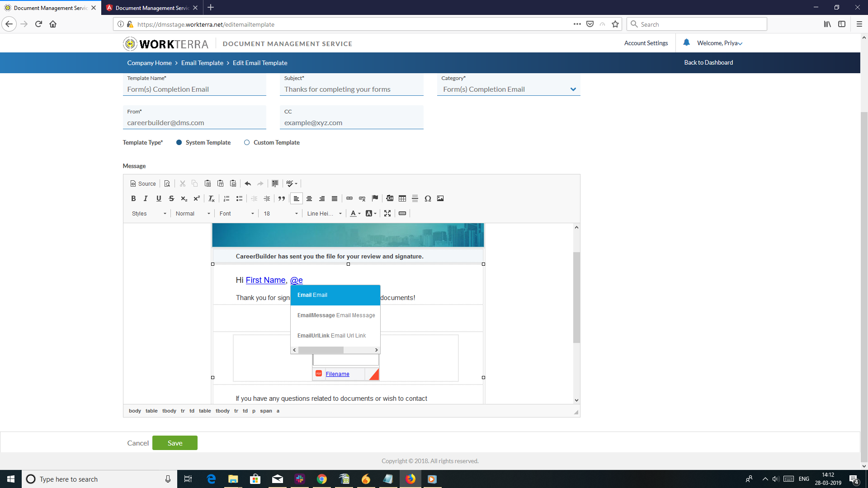The image size is (868, 488).
Task: Click Back to Dashboard link
Action: pos(708,63)
